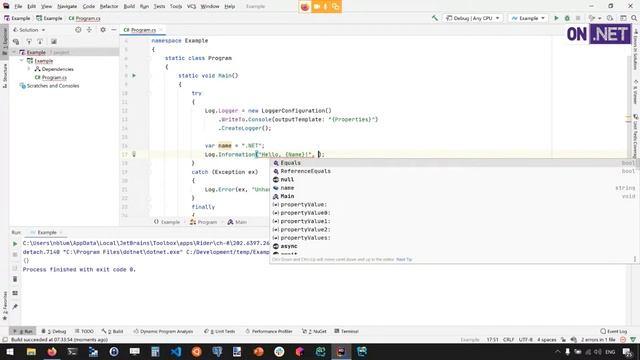This screenshot has height=360, width=640.
Task: Start debugging with the bug icon
Action: (x=567, y=18)
